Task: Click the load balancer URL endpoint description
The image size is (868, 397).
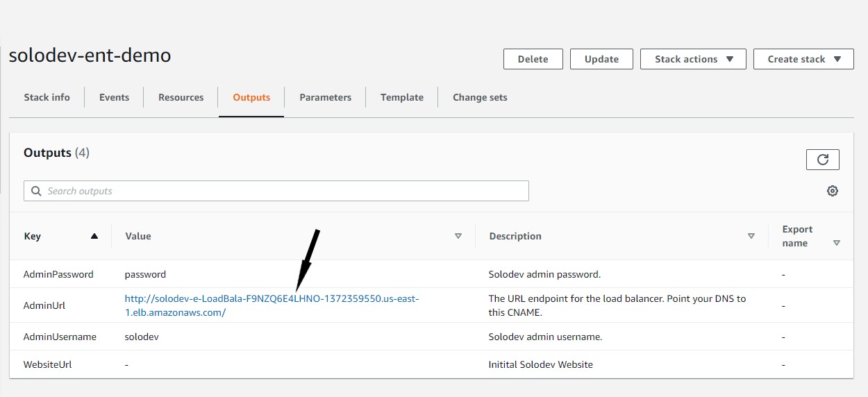Action: tap(617, 305)
